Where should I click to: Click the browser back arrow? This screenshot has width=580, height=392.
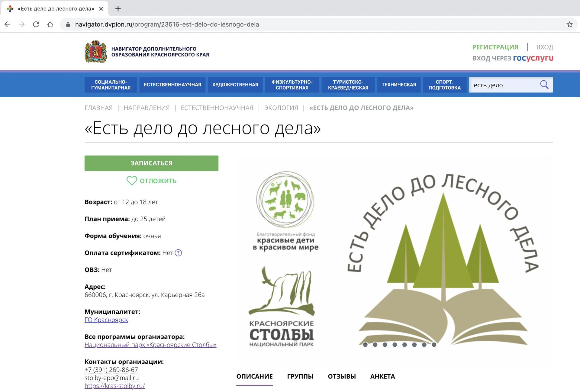[x=8, y=24]
